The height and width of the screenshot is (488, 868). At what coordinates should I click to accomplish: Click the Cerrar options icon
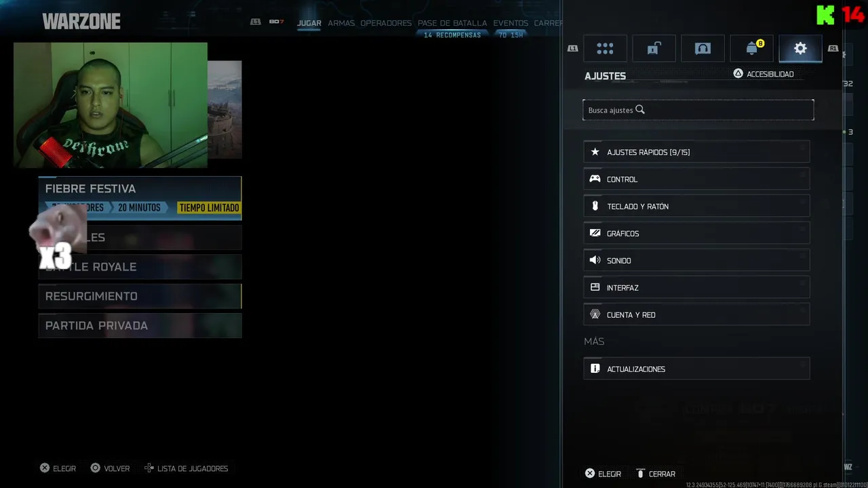pyautogui.click(x=640, y=474)
